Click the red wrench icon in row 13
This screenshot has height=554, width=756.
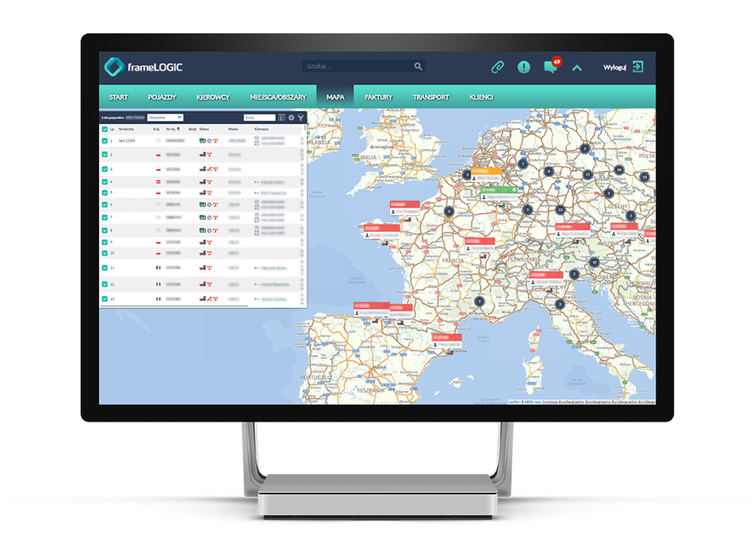209,299
